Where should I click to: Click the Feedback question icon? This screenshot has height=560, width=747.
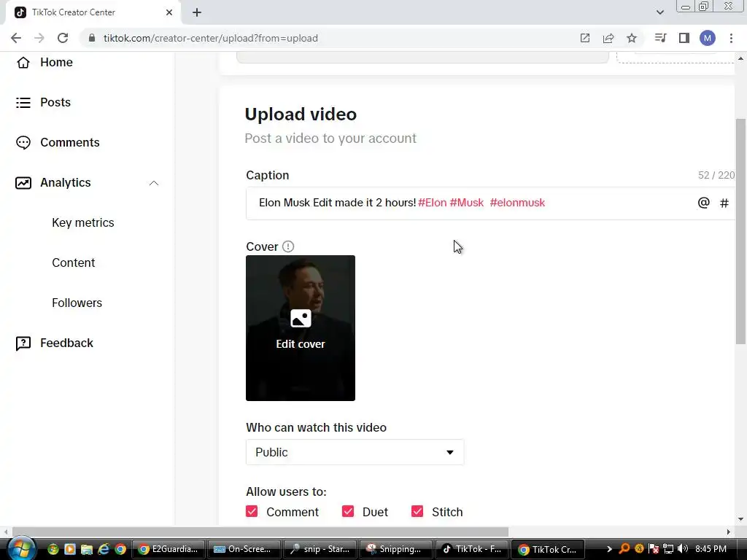[x=23, y=343]
